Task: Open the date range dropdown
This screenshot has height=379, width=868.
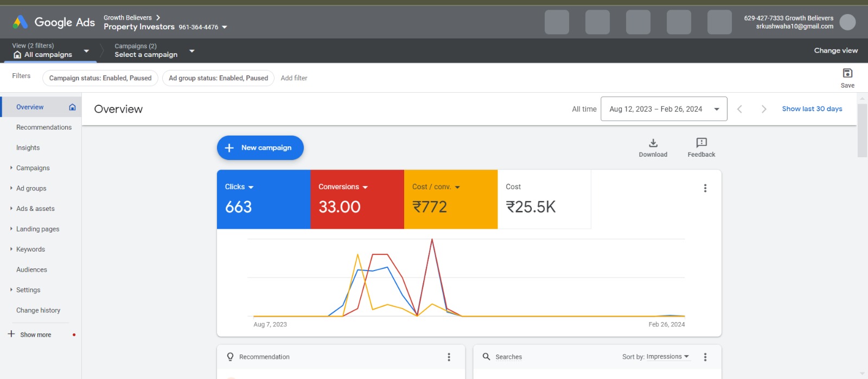Action: coord(663,109)
